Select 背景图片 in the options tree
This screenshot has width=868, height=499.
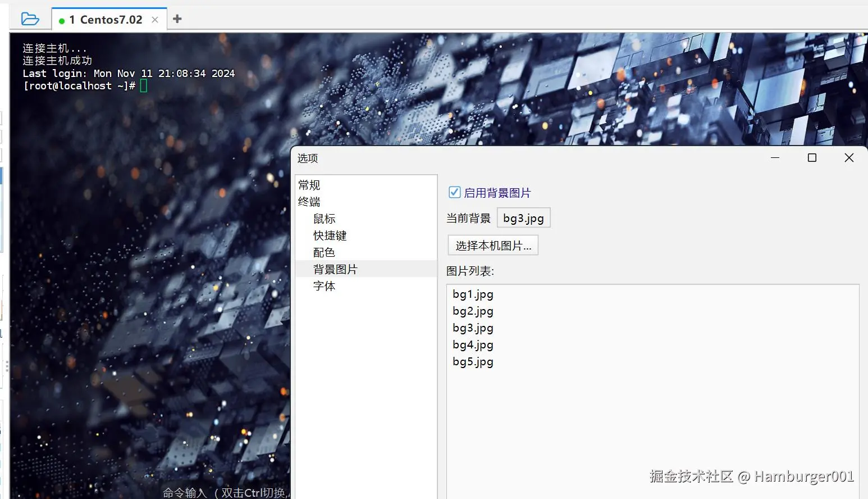coord(335,269)
